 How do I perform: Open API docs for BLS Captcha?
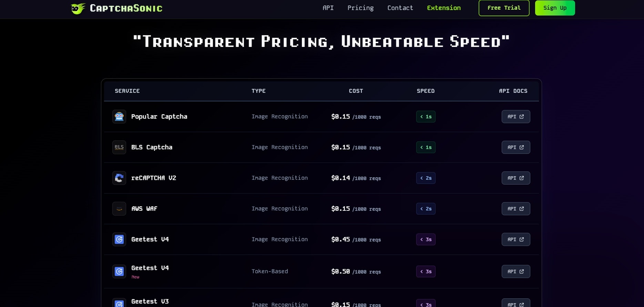(x=515, y=147)
